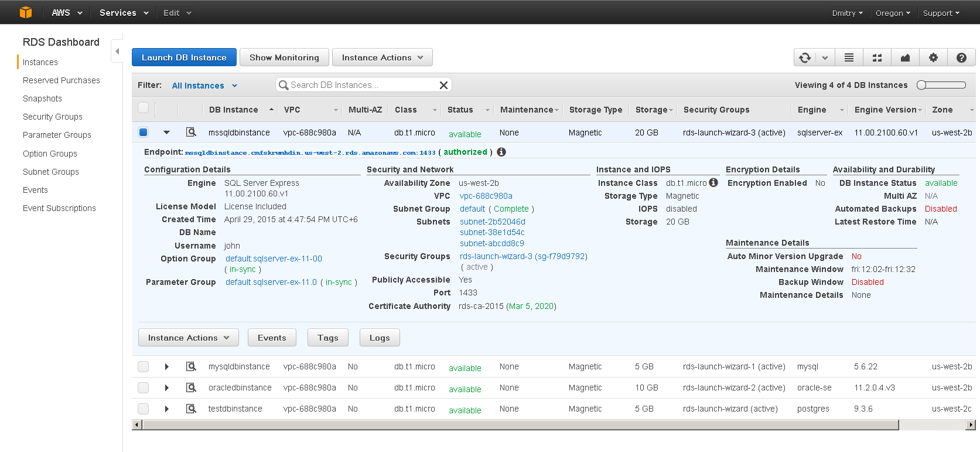Collapse the mssqldbinstance details row

click(166, 132)
